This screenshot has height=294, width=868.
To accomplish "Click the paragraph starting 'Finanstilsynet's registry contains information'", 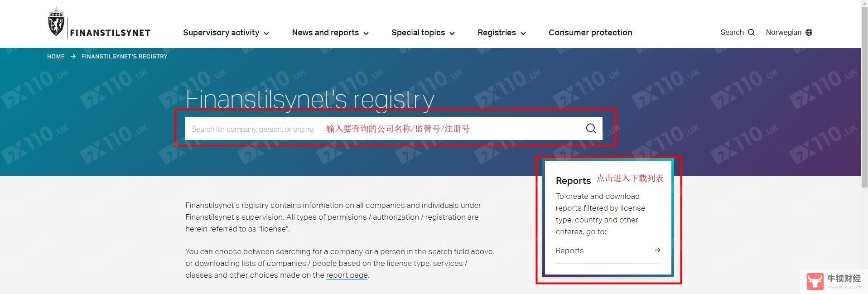I will click(x=333, y=217).
